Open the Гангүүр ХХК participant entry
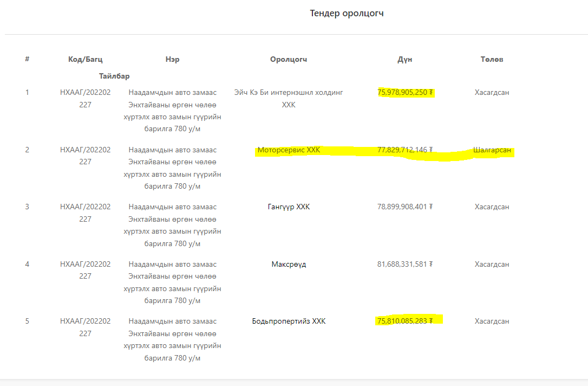588x386 pixels. pyautogui.click(x=289, y=207)
